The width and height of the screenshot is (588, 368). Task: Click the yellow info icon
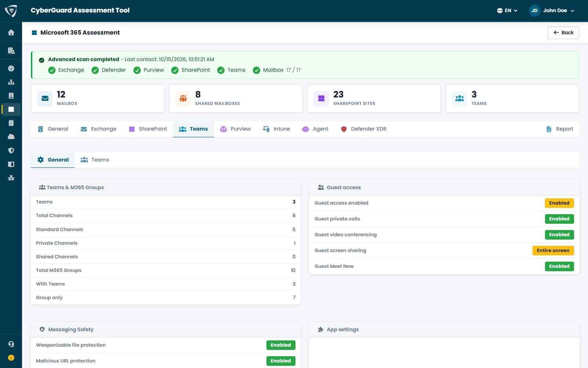pos(11,358)
